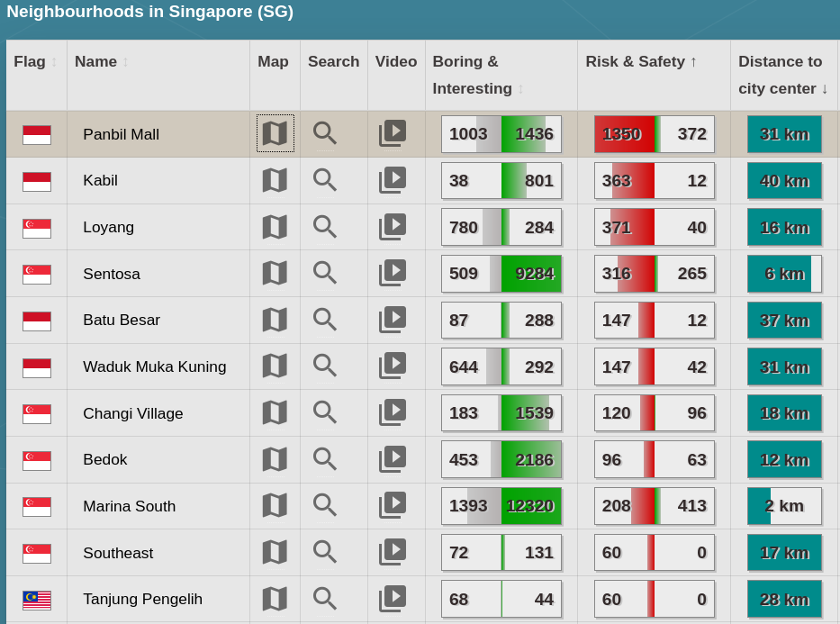Click Marina South's Boring & Interesting bar
The image size is (840, 624).
click(x=501, y=506)
